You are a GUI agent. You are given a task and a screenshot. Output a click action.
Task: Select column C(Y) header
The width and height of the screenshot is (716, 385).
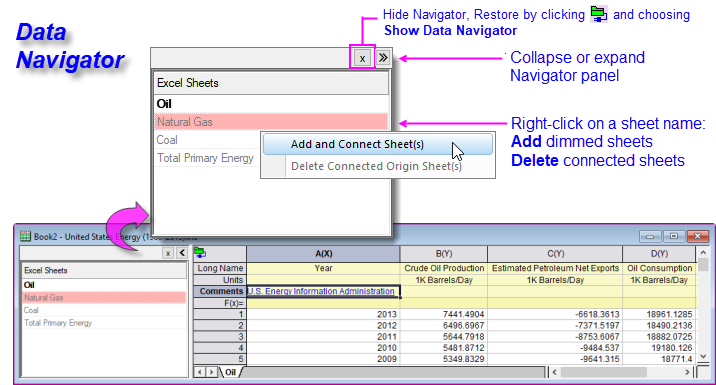[x=555, y=253]
